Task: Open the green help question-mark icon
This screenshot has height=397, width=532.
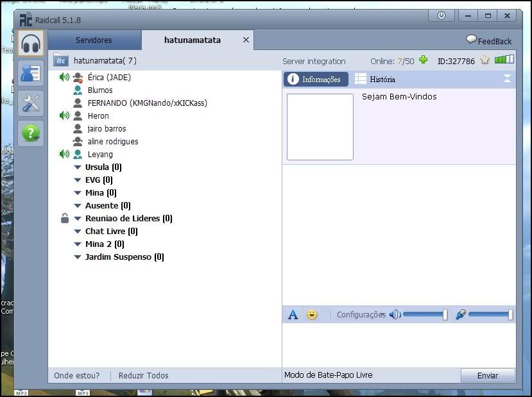Action: [31, 133]
